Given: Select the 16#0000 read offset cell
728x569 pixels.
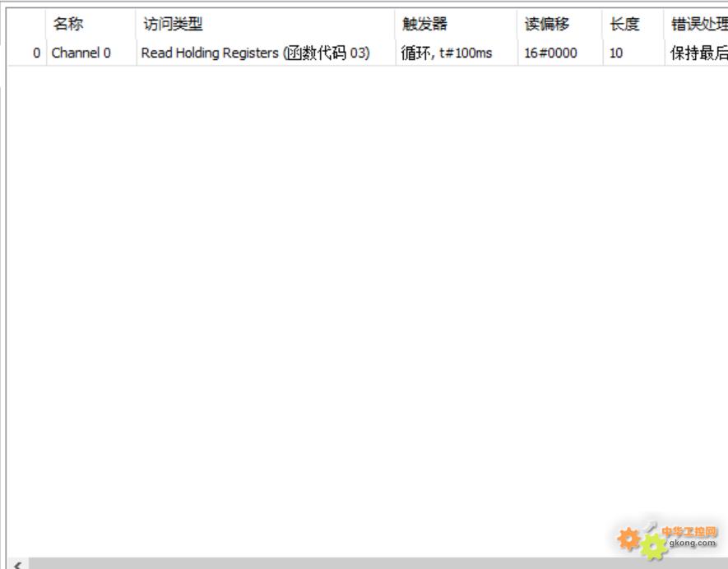Looking at the screenshot, I should tap(560, 53).
